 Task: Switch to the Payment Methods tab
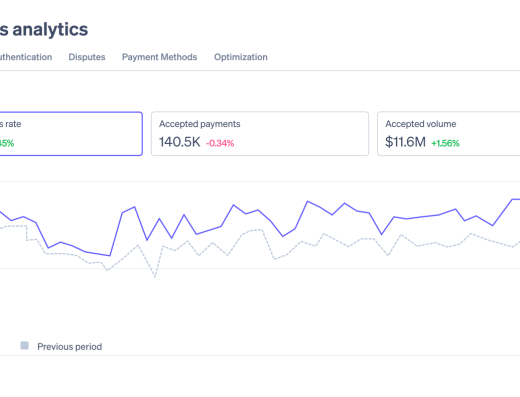coord(159,57)
